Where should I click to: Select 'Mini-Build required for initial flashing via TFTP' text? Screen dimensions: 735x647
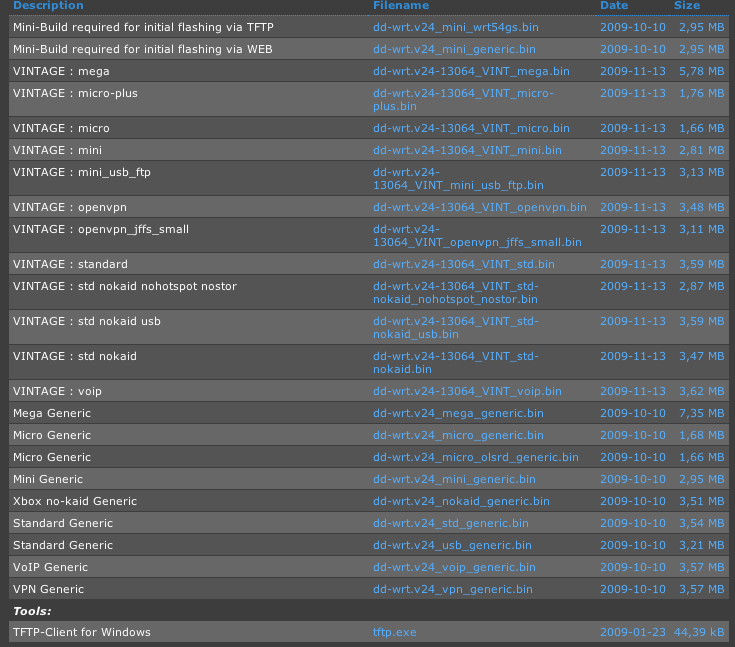(x=143, y=27)
